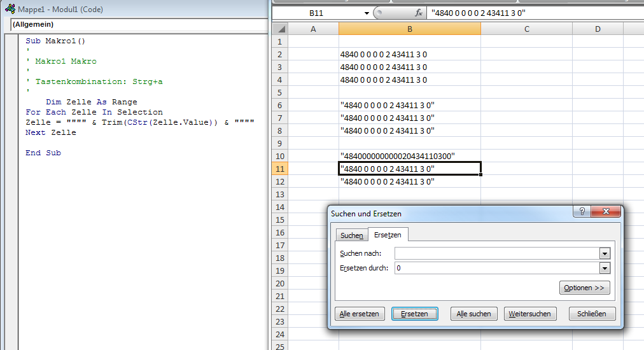The height and width of the screenshot is (350, 644).
Task: Open the Name Box dropdown arrow
Action: click(x=367, y=13)
